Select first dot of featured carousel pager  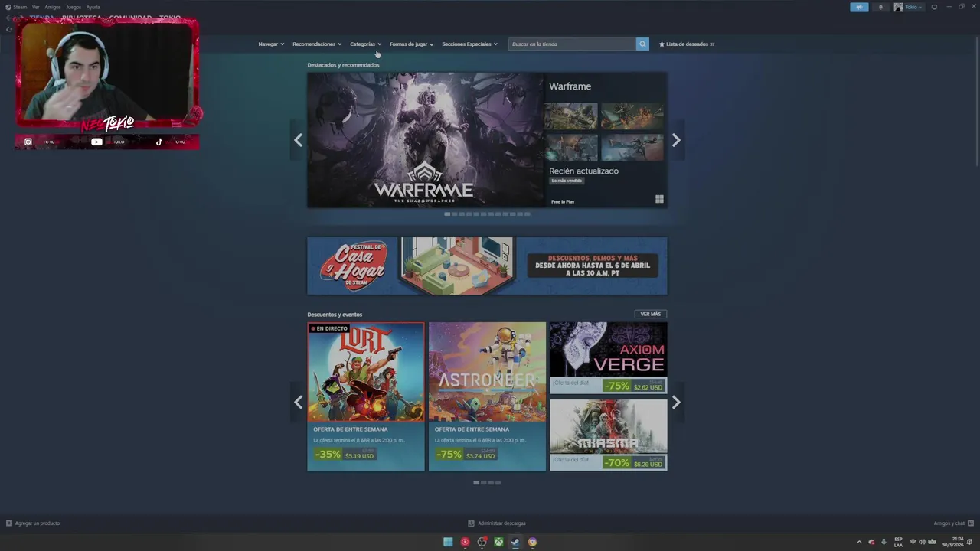[447, 214]
